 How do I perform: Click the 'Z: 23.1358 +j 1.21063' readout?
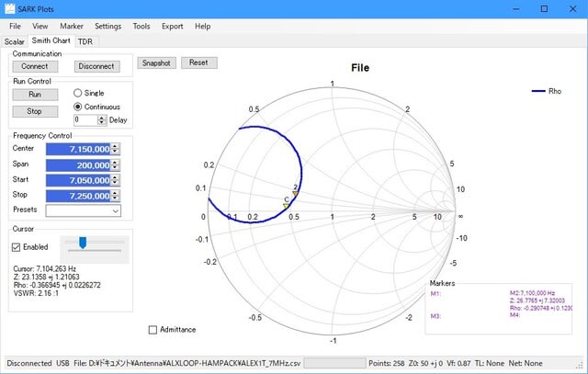click(47, 277)
